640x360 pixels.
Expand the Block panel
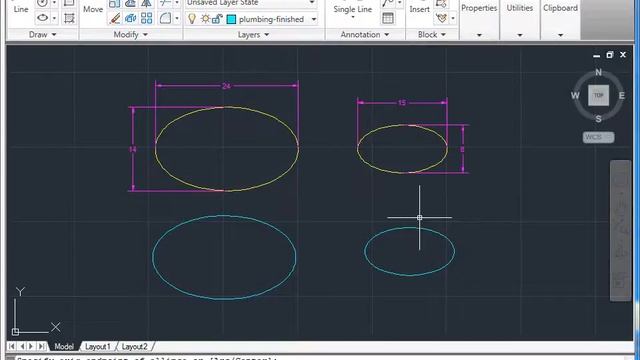[x=432, y=35]
